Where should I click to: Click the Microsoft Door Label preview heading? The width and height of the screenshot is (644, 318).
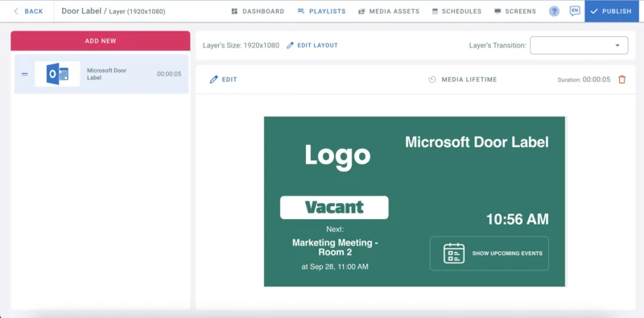coord(477,142)
